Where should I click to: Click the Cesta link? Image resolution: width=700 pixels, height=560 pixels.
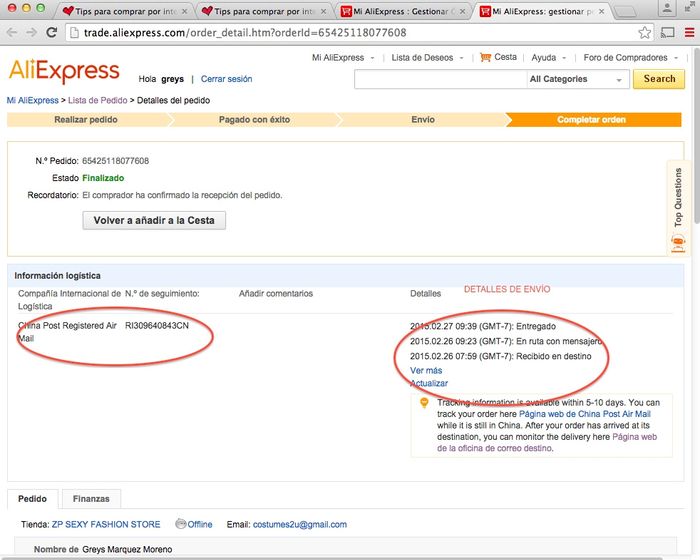click(x=505, y=57)
